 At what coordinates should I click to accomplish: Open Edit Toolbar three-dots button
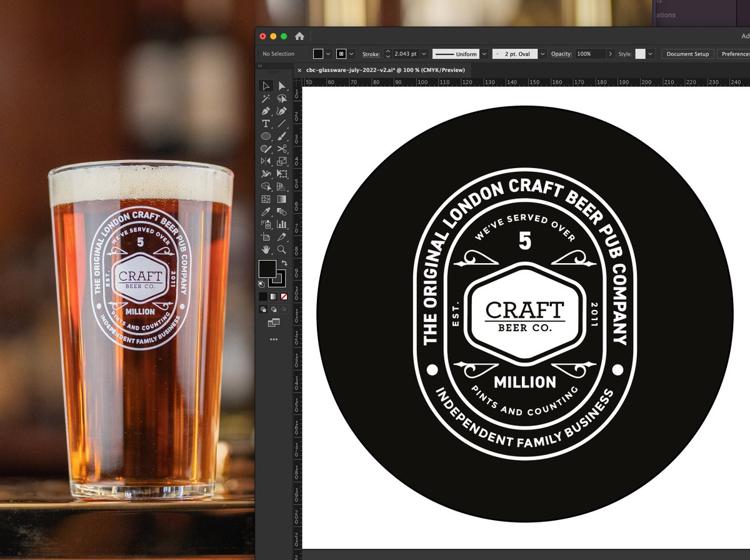tap(274, 339)
